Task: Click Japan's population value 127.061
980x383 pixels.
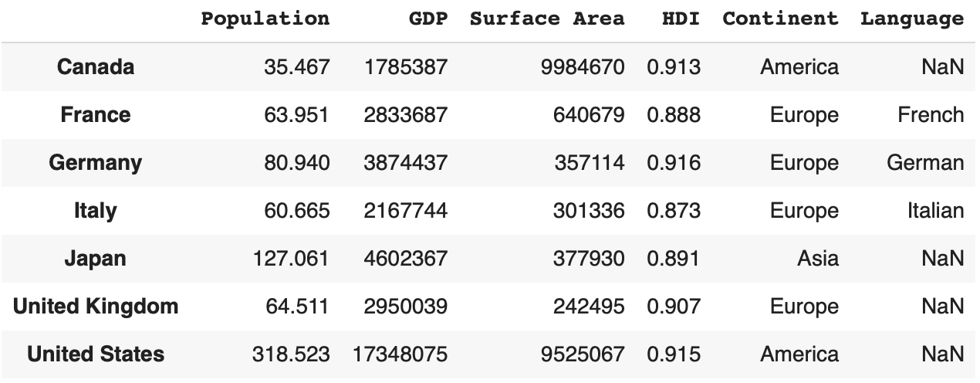Action: pyautogui.click(x=291, y=259)
